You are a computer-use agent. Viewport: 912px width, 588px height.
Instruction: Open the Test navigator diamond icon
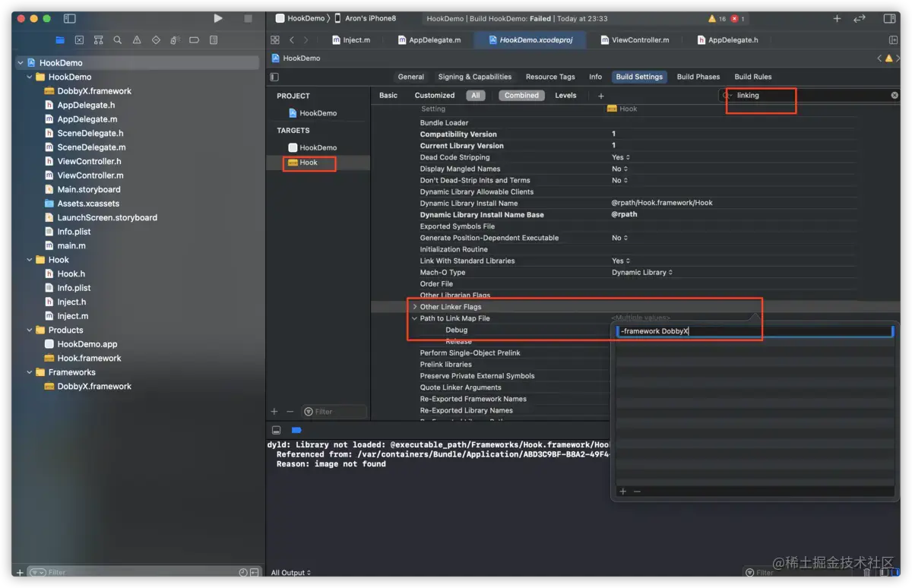click(x=156, y=40)
